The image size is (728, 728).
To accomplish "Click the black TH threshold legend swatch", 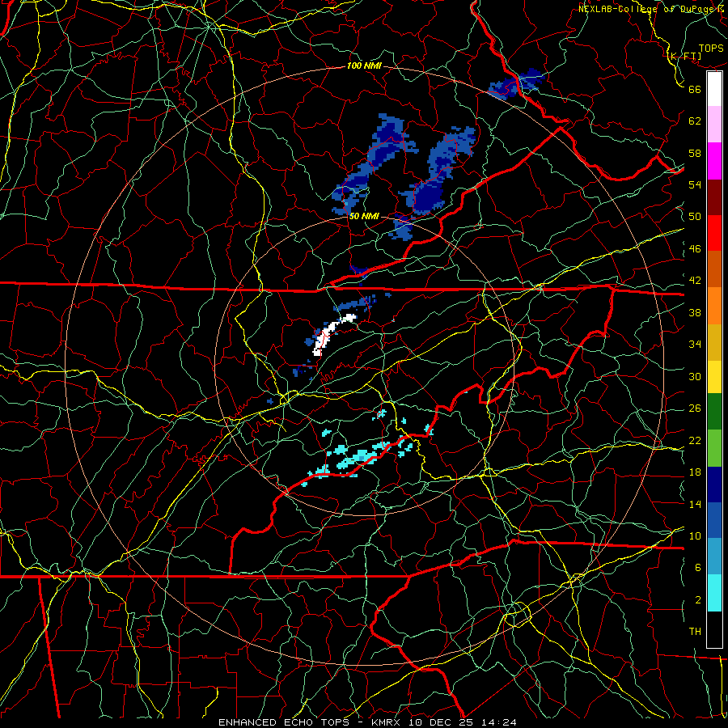I will (714, 629).
